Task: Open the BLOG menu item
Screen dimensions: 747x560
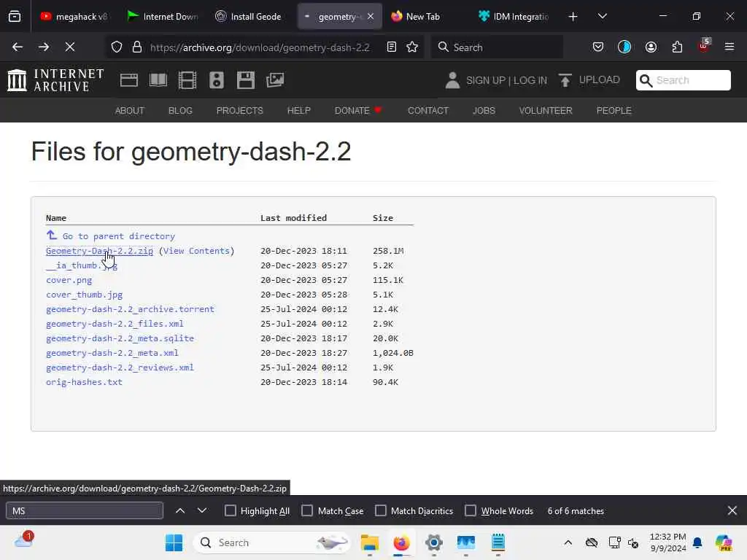Action: pos(181,111)
